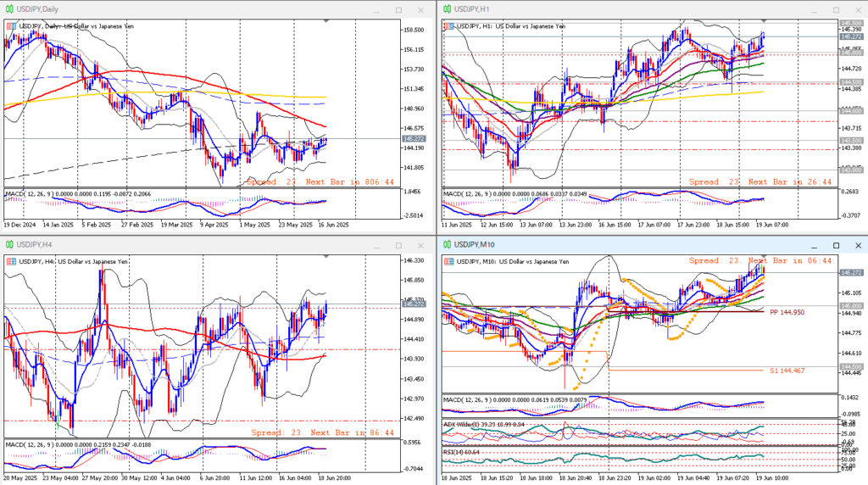
Task: Click the 145.272 price tag in M10 chart
Action: (x=851, y=272)
